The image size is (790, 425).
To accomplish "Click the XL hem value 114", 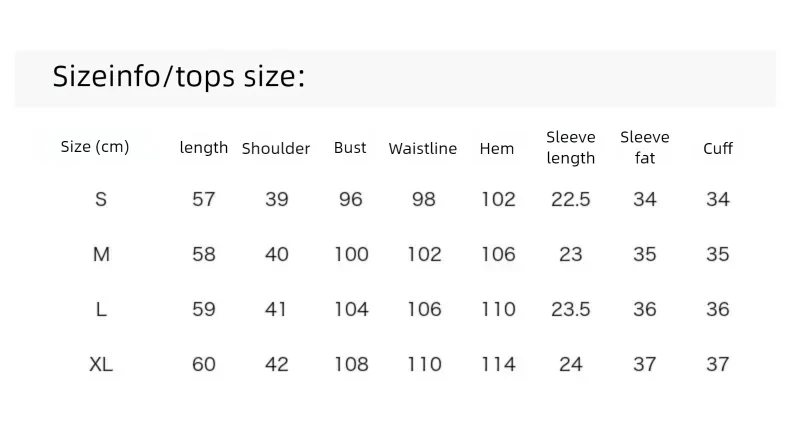I will [x=498, y=364].
